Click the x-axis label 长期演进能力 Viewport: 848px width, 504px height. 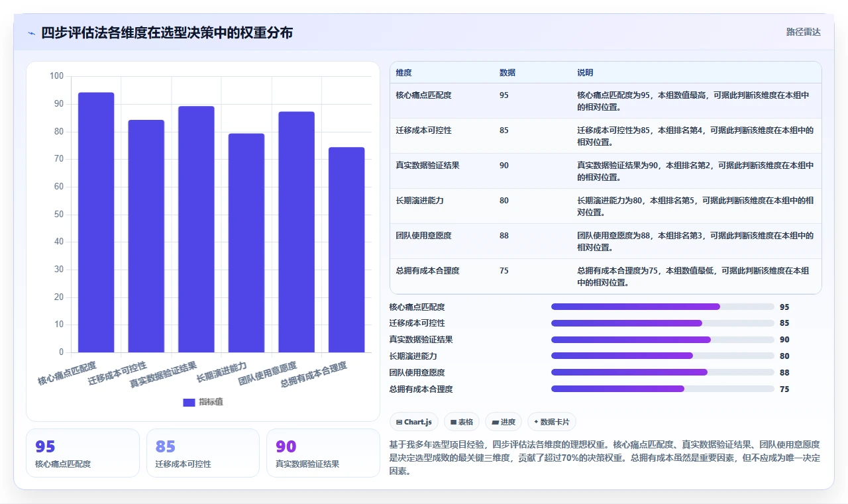click(x=222, y=373)
